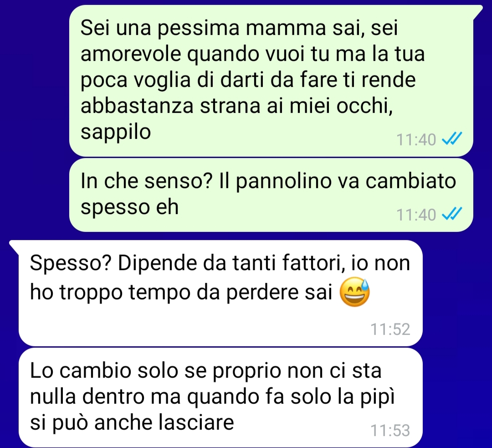
Task: Click the sweat-smile emoji after "perdere sai"
Action: pyautogui.click(x=355, y=292)
